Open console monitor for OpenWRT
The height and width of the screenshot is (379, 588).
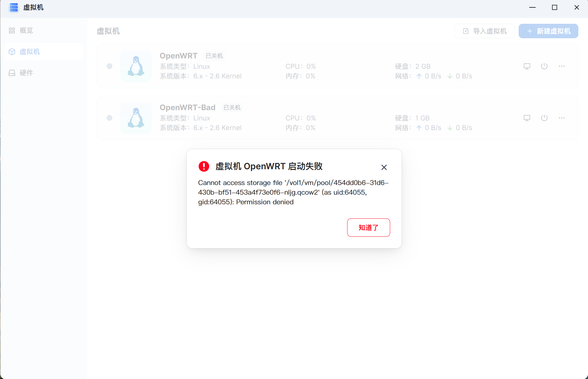(x=527, y=66)
